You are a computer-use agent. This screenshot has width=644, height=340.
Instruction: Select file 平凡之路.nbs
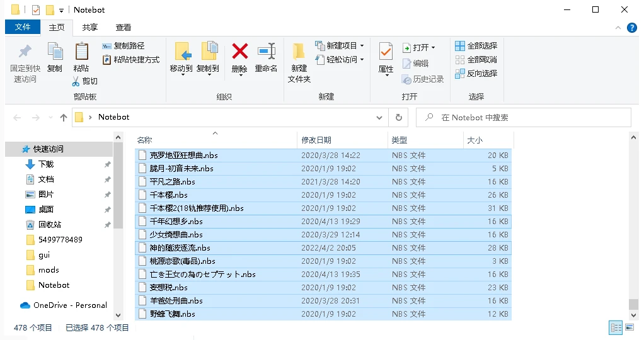(323, 181)
